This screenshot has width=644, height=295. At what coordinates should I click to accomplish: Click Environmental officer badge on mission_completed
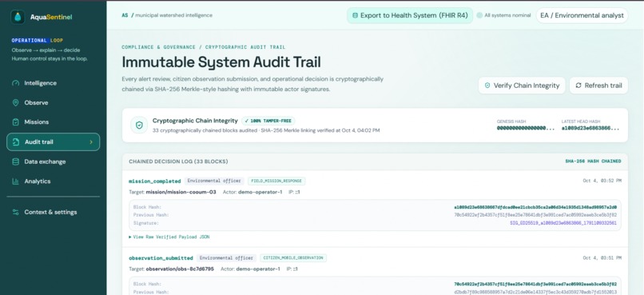(214, 181)
